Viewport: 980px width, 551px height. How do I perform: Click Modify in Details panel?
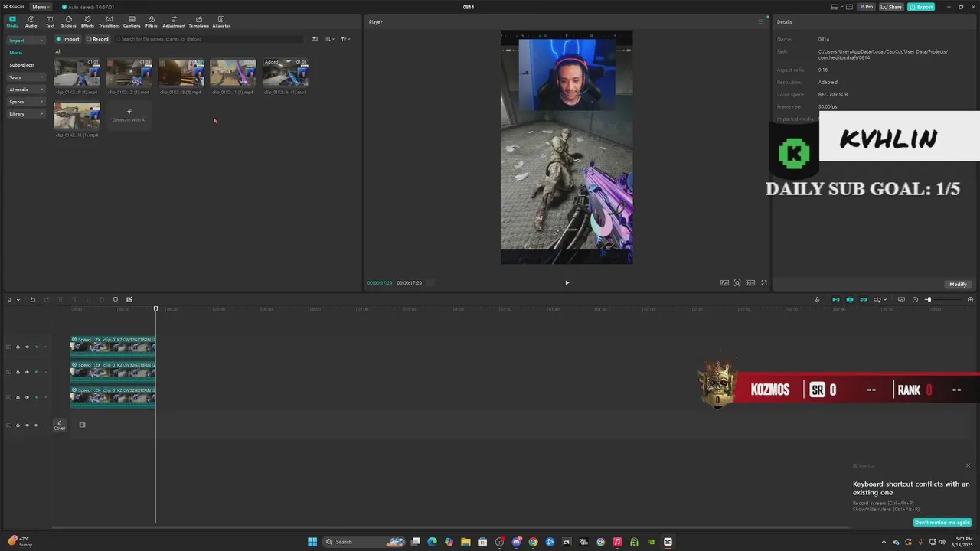(958, 284)
